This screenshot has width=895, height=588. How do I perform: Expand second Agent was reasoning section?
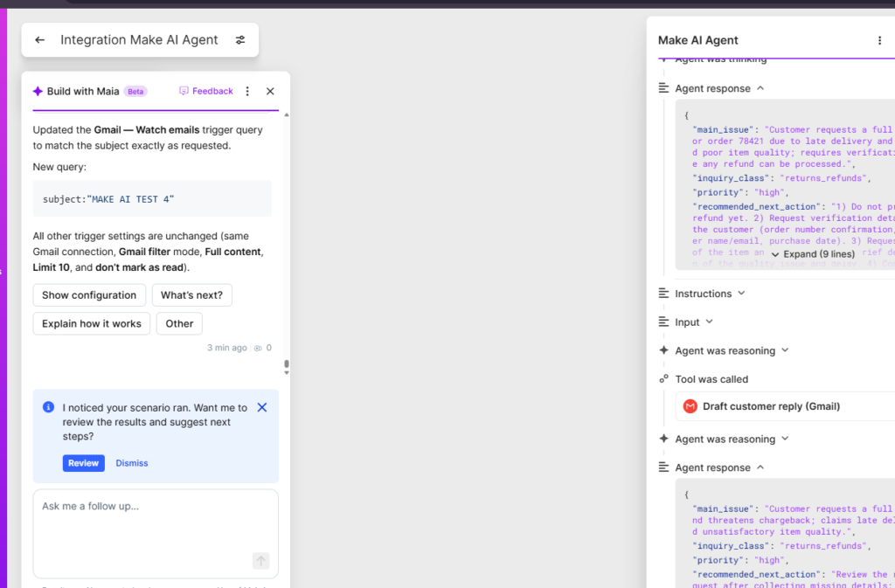point(785,439)
